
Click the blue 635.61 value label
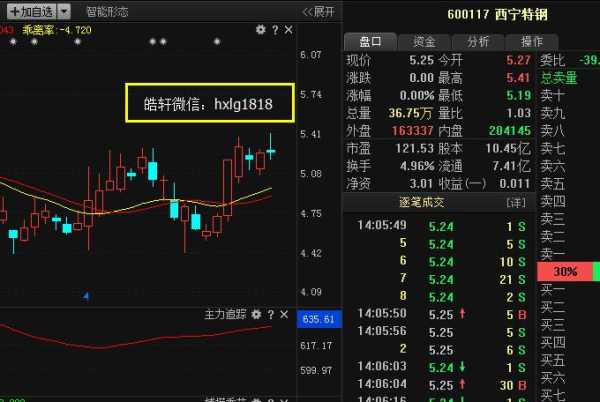[316, 319]
